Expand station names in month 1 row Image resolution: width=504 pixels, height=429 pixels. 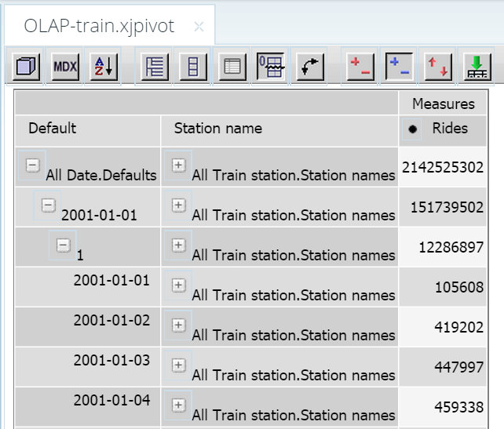[179, 245]
